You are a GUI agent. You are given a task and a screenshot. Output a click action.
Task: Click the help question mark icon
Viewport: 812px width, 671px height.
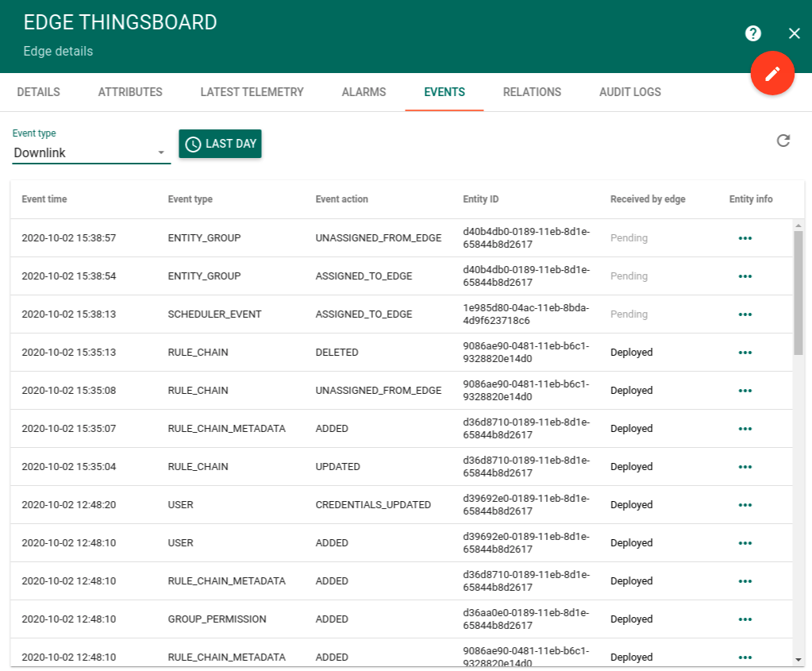(753, 33)
